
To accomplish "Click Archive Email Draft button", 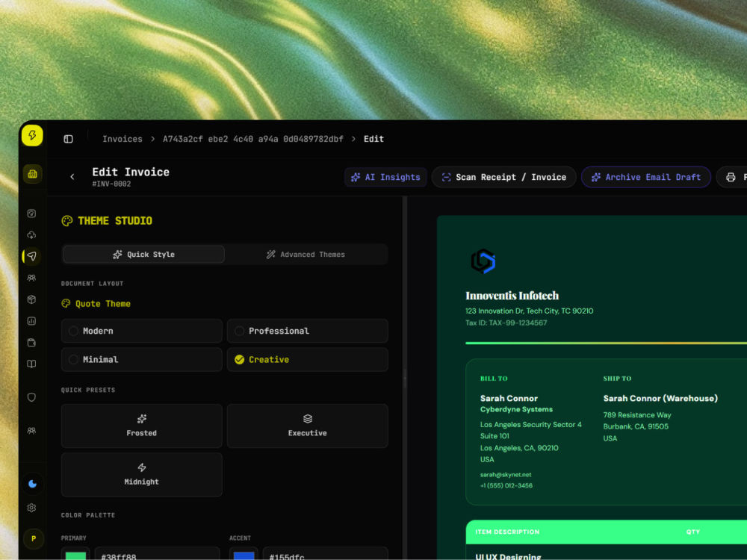I will [x=646, y=177].
